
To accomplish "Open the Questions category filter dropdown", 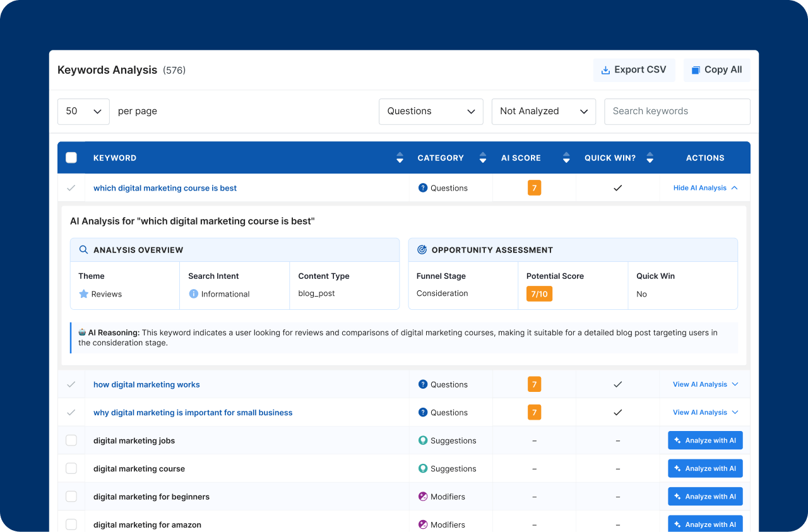I will pos(431,111).
